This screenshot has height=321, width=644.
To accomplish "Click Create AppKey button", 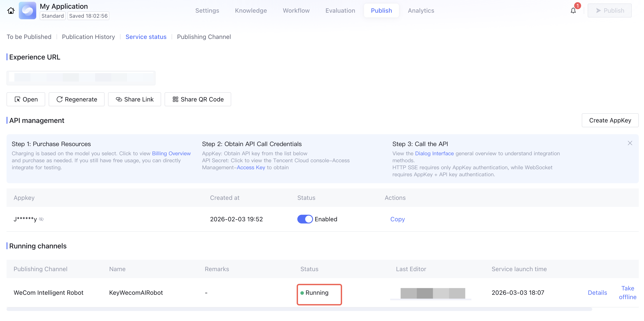I will [610, 120].
